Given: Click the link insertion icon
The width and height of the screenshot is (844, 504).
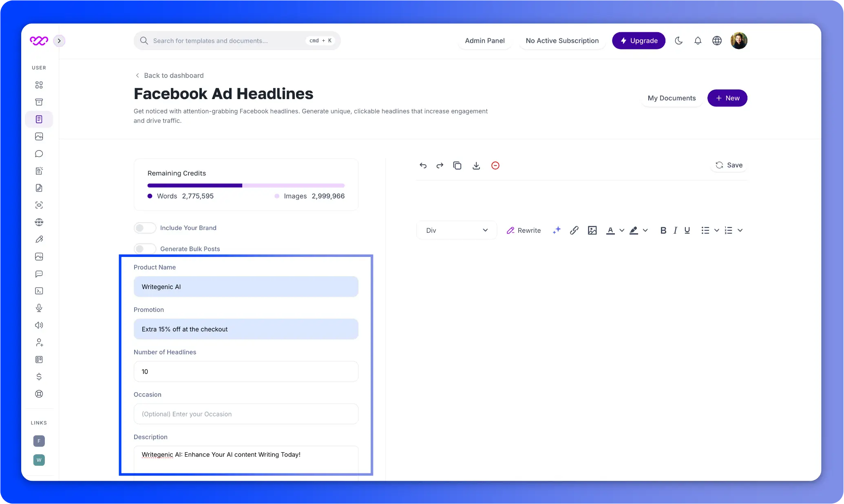Looking at the screenshot, I should click(573, 230).
